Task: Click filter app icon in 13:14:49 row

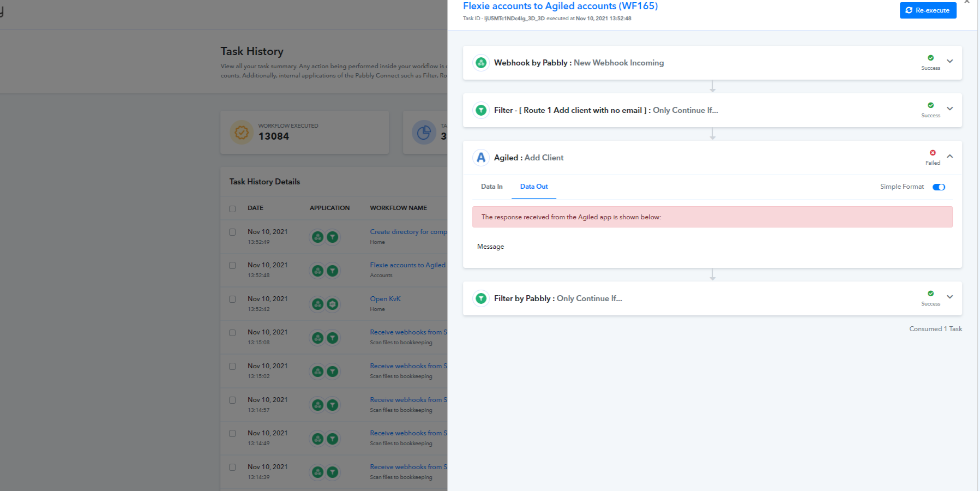Action: point(332,439)
